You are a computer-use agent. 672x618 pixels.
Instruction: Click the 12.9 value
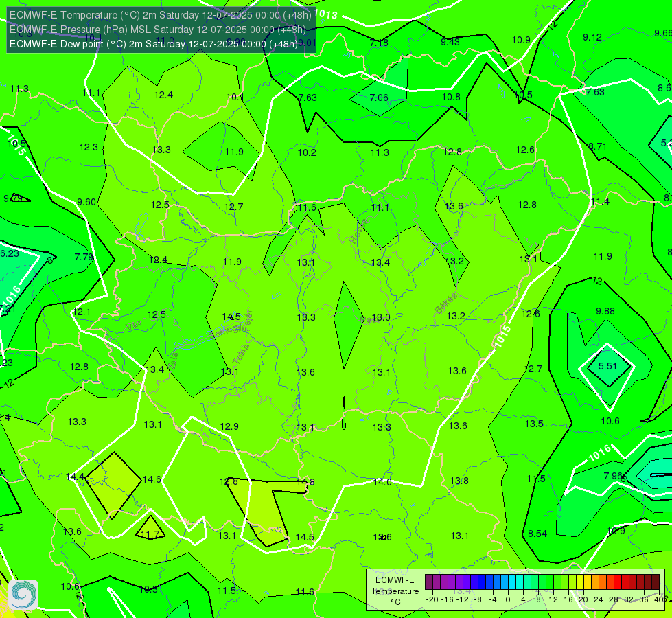pos(229,426)
